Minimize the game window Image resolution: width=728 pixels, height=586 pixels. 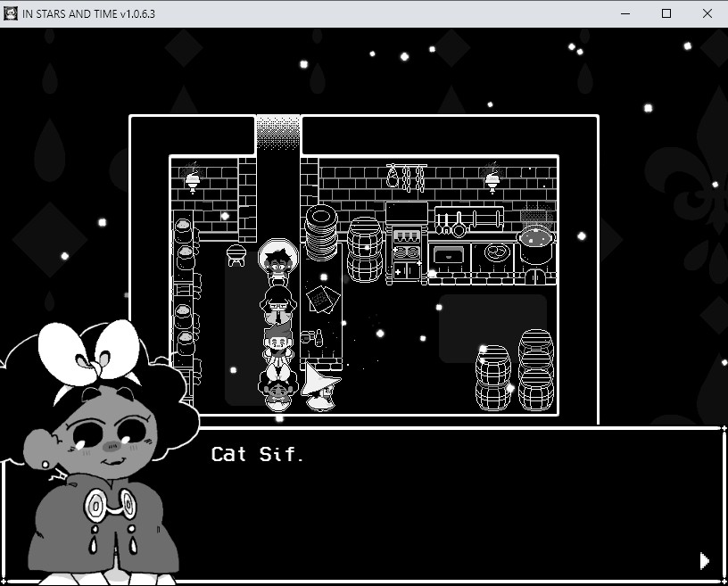point(625,13)
